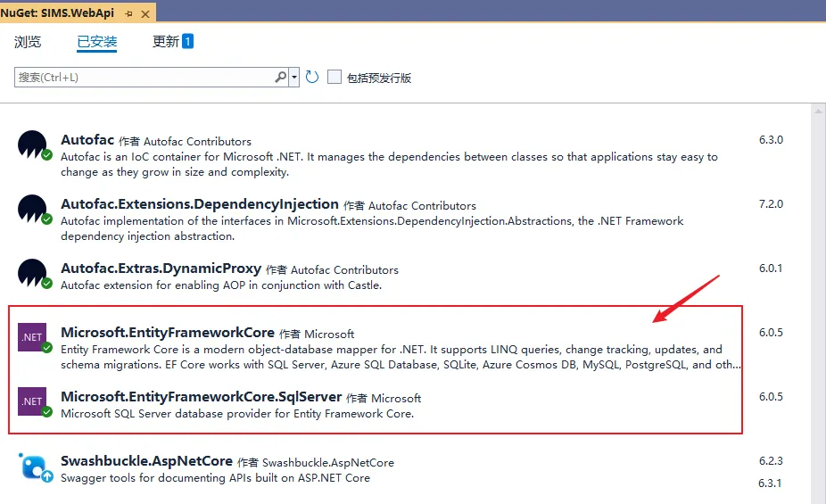Pin the NuGet: SIMS.WebApi tab
The height and width of the screenshot is (504, 826).
click(128, 13)
